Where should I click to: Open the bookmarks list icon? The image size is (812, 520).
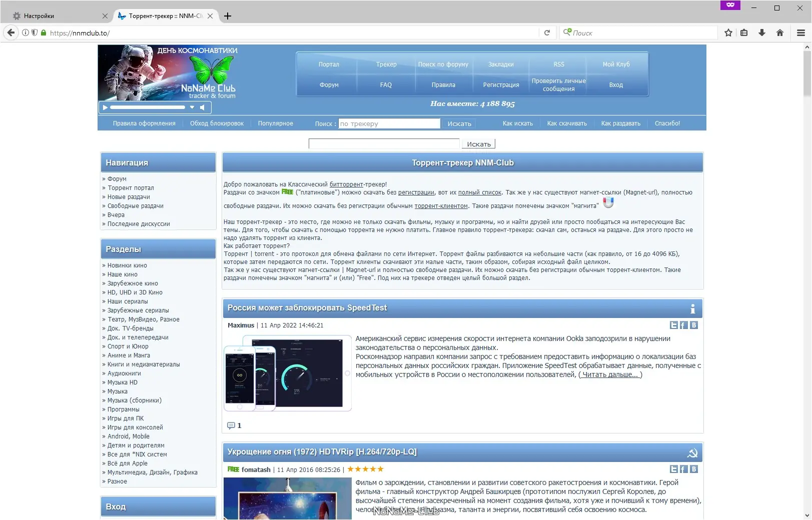coord(744,33)
